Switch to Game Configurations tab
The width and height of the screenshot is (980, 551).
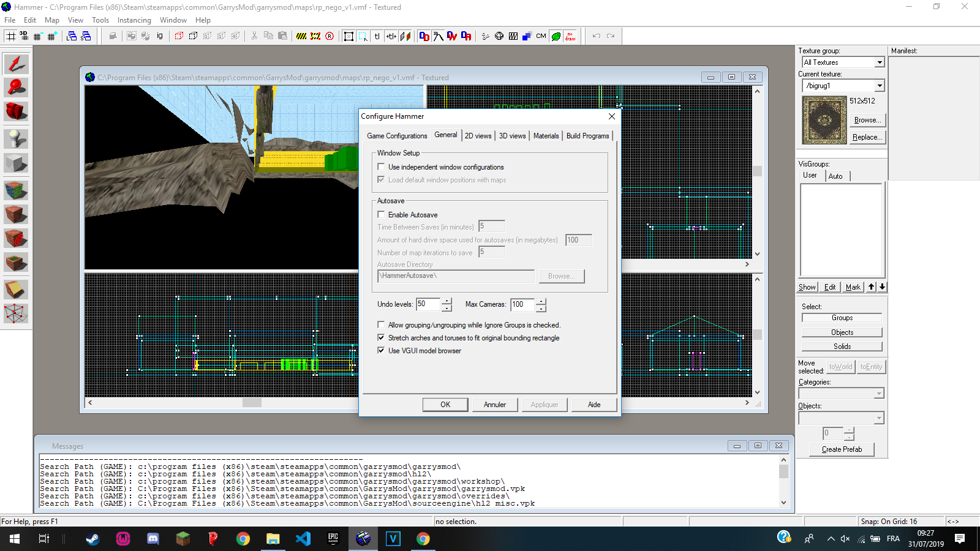397,136
